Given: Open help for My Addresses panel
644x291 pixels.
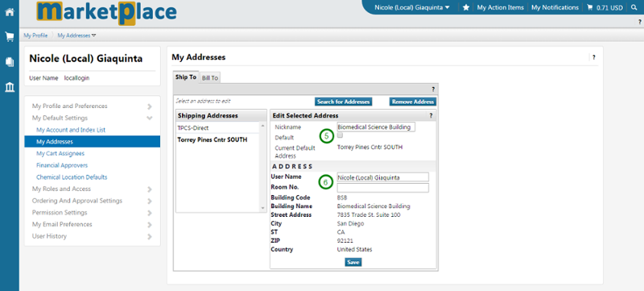Looking at the screenshot, I should pyautogui.click(x=593, y=57).
